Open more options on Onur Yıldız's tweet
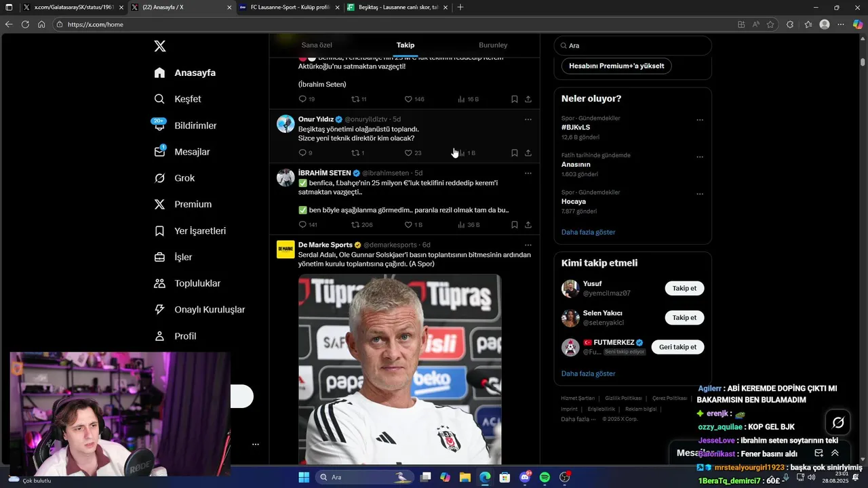Screen dimensions: 868x488 pyautogui.click(x=528, y=119)
